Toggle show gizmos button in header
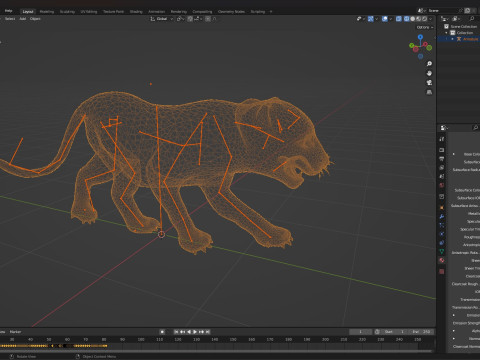The image size is (480, 360). click(370, 19)
